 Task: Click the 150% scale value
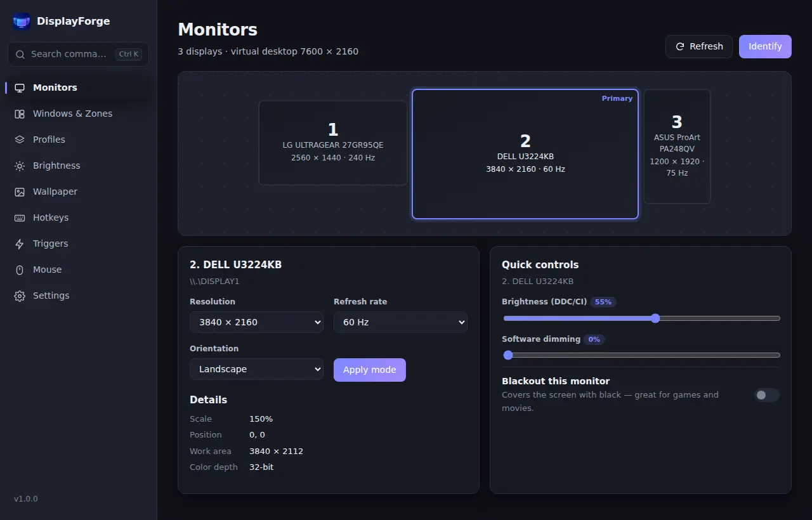point(261,419)
